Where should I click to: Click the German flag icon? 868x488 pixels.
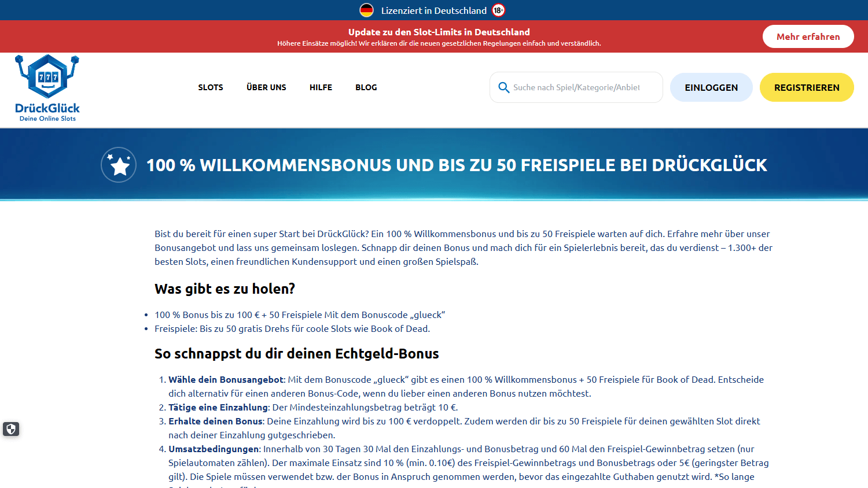[x=367, y=10]
